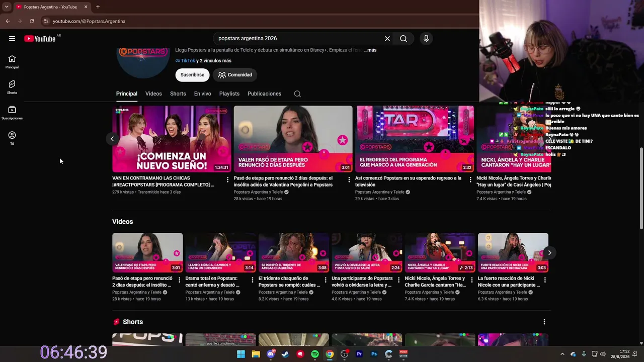
Task: Start voice search with the microphone
Action: click(426, 39)
